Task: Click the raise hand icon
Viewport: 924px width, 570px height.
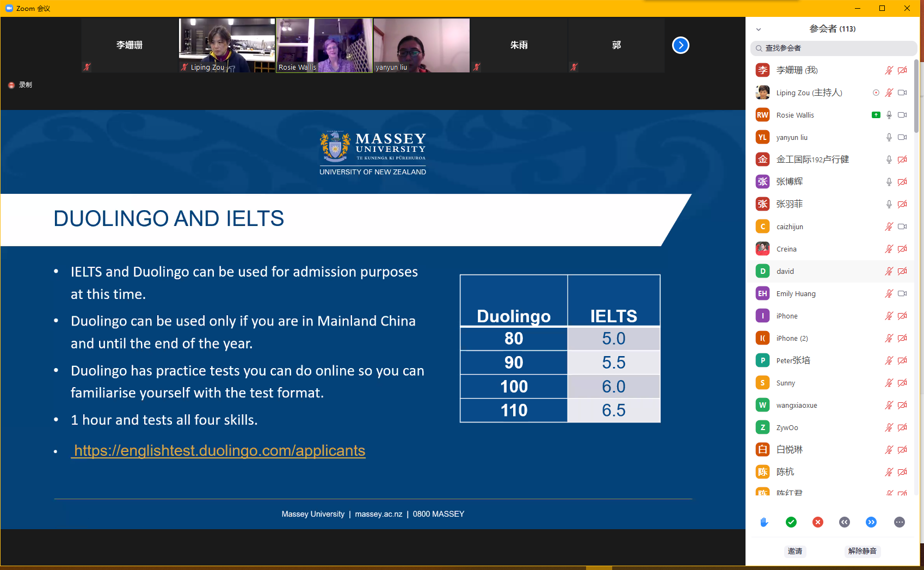Action: point(764,522)
